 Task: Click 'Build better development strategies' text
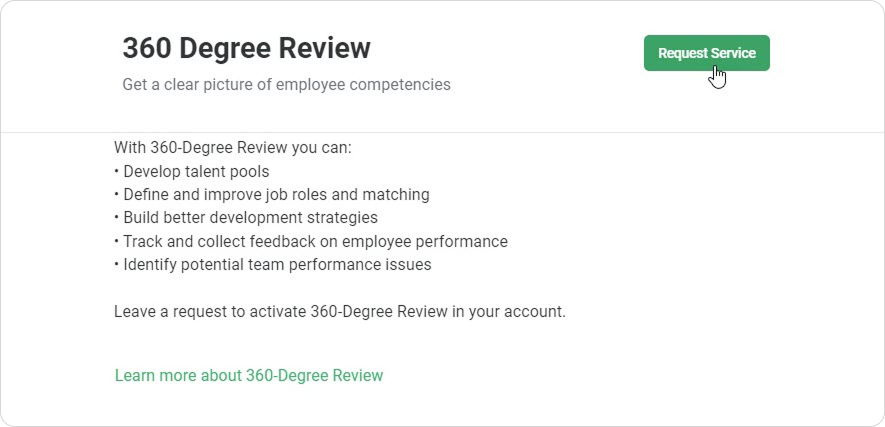click(x=250, y=218)
